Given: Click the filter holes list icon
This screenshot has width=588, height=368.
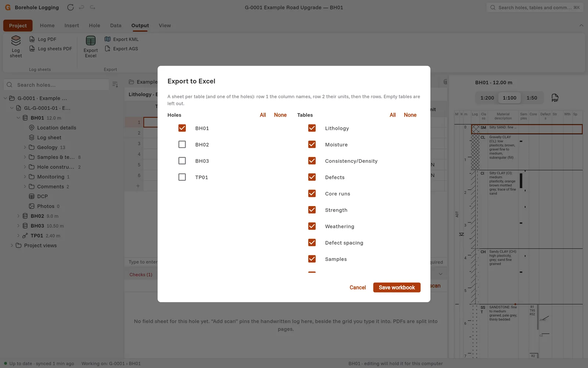Looking at the screenshot, I should tap(115, 85).
